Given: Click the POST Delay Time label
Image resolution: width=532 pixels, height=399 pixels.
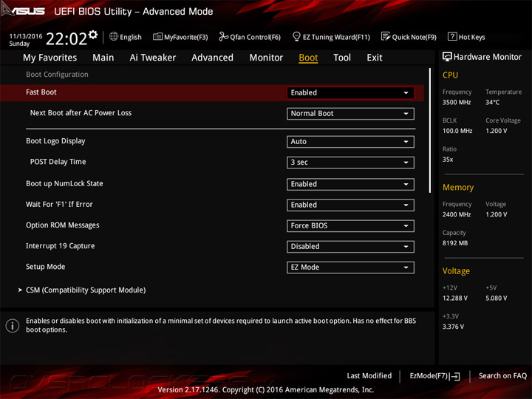Looking at the screenshot, I should click(58, 162).
